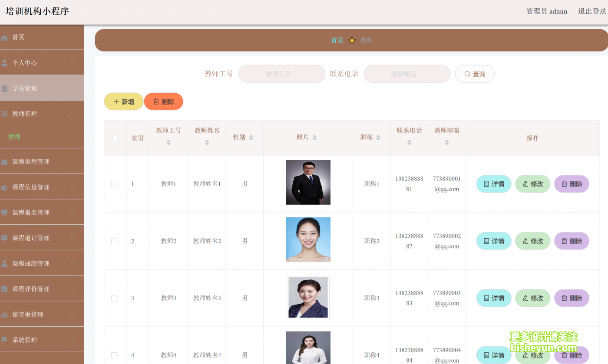608x364 pixels.
Task: Check the row checkbox for 教师1
Action: click(115, 184)
